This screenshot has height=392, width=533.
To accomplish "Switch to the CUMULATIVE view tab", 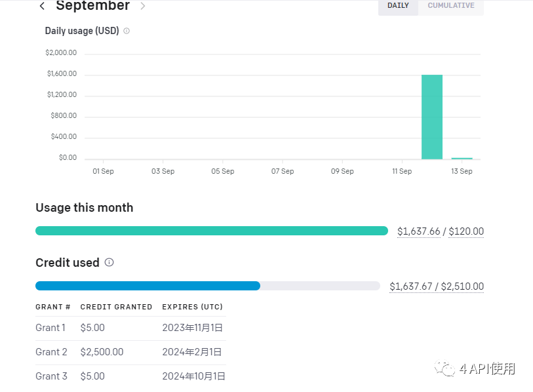I will tap(451, 6).
